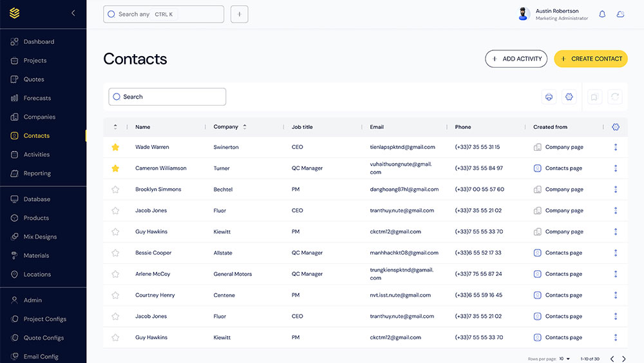Click the column settings gear in table header
The height and width of the screenshot is (363, 644).
click(x=616, y=127)
